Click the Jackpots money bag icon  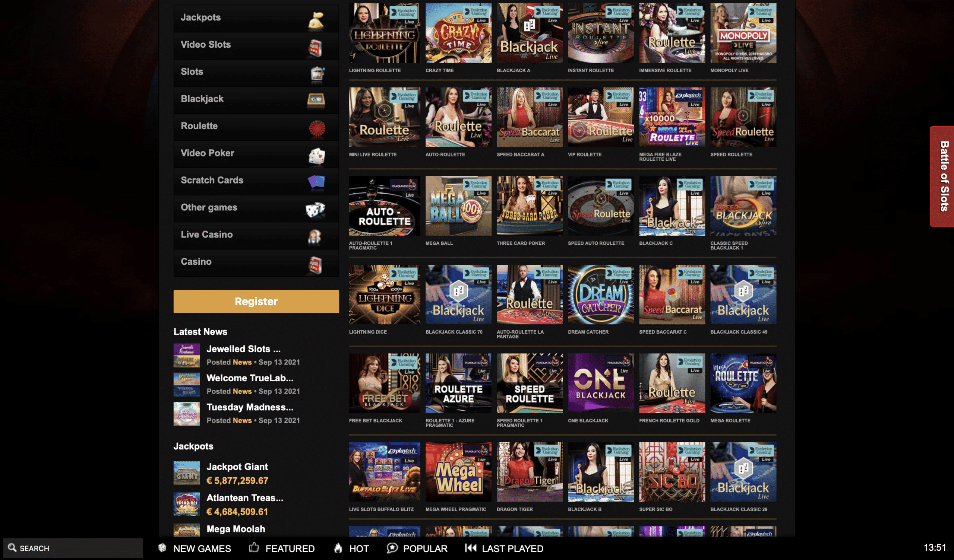(316, 20)
